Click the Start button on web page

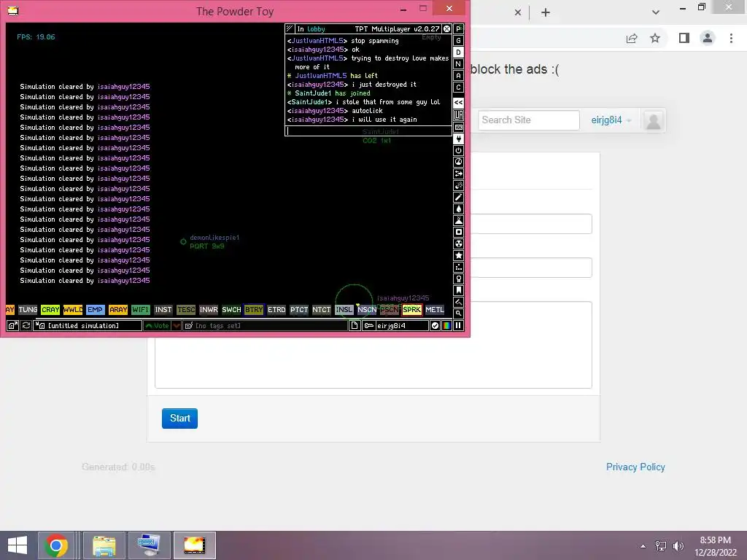tap(179, 418)
